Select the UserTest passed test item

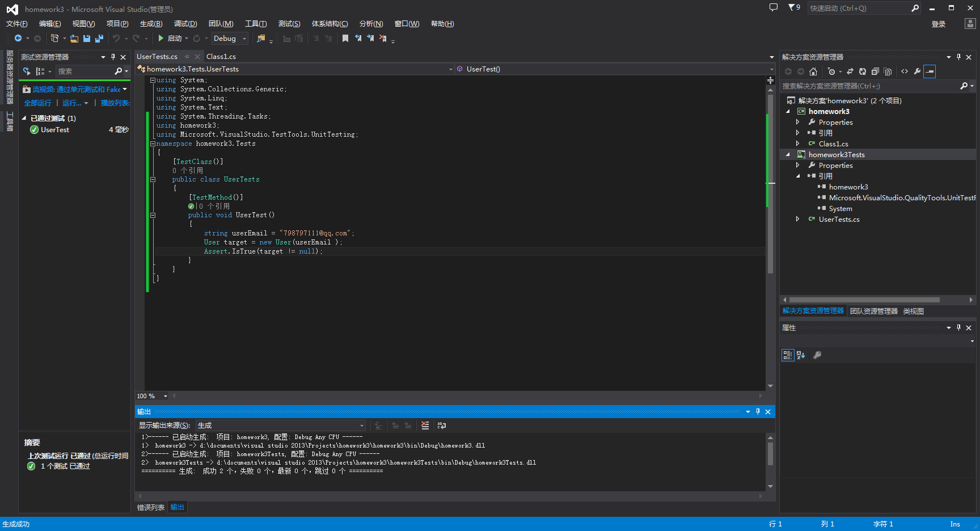(74, 130)
